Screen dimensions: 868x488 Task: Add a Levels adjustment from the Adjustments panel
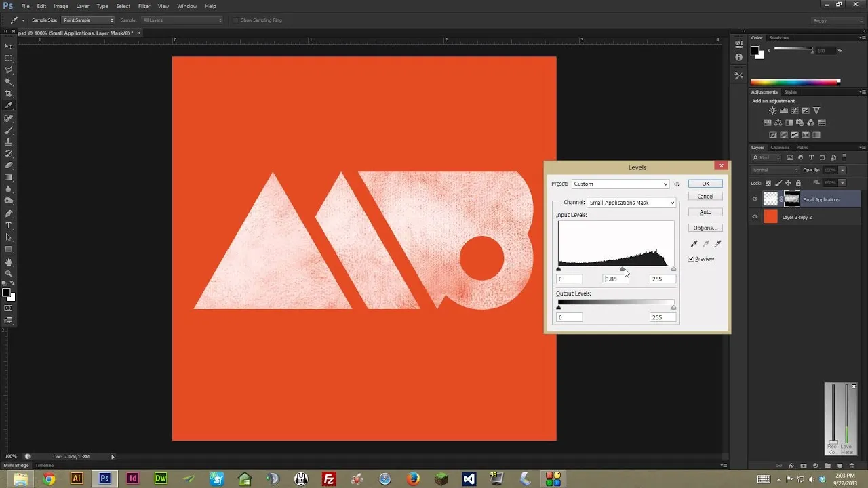tap(784, 110)
